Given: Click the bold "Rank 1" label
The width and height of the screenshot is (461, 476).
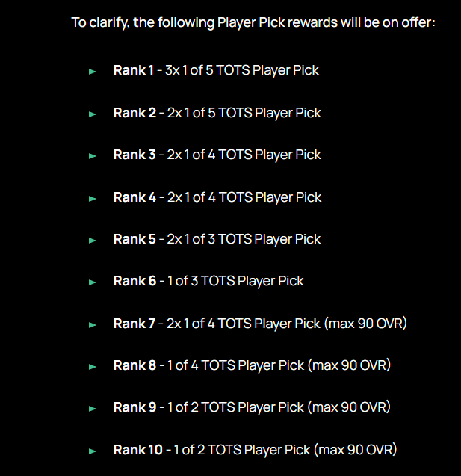Looking at the screenshot, I should coord(134,70).
